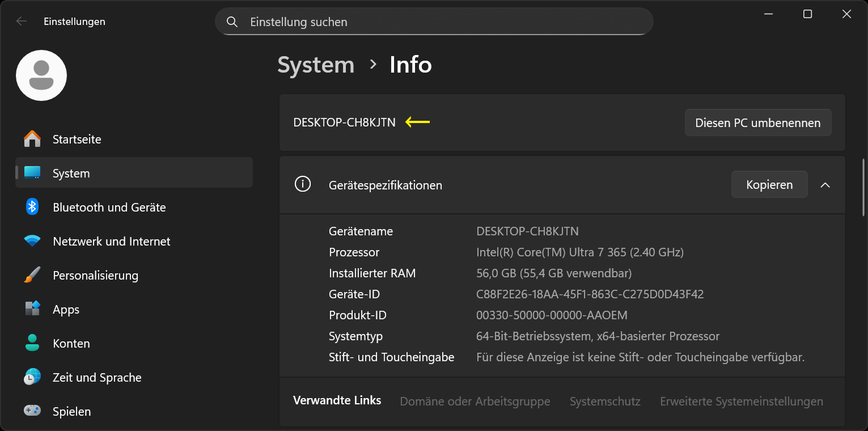Click the user profile avatar

coord(41,75)
